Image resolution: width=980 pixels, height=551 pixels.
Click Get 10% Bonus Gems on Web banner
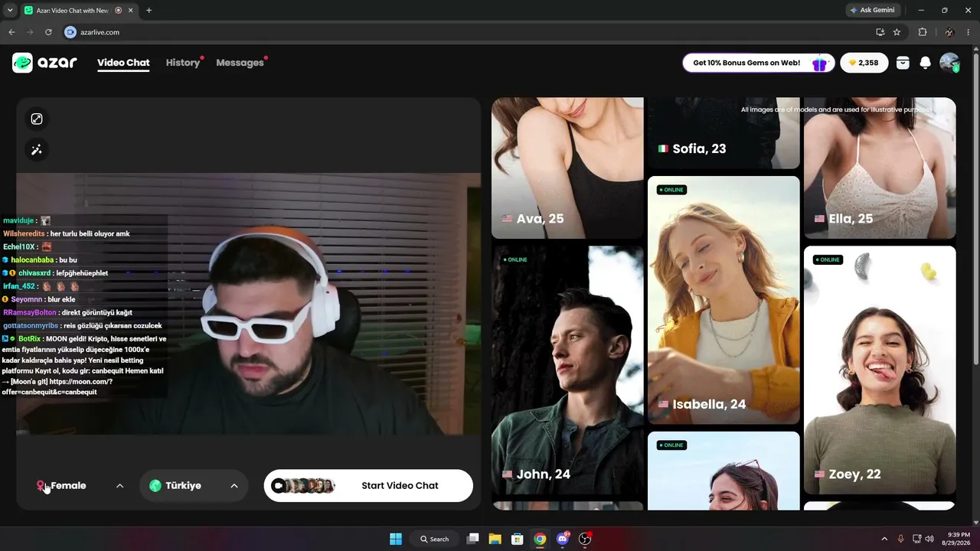click(758, 63)
